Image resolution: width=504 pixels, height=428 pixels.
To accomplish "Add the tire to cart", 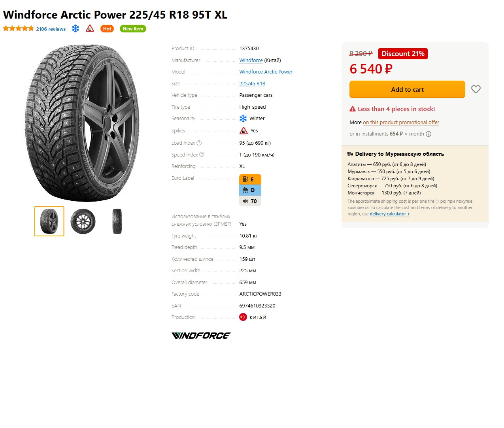I will pyautogui.click(x=407, y=89).
